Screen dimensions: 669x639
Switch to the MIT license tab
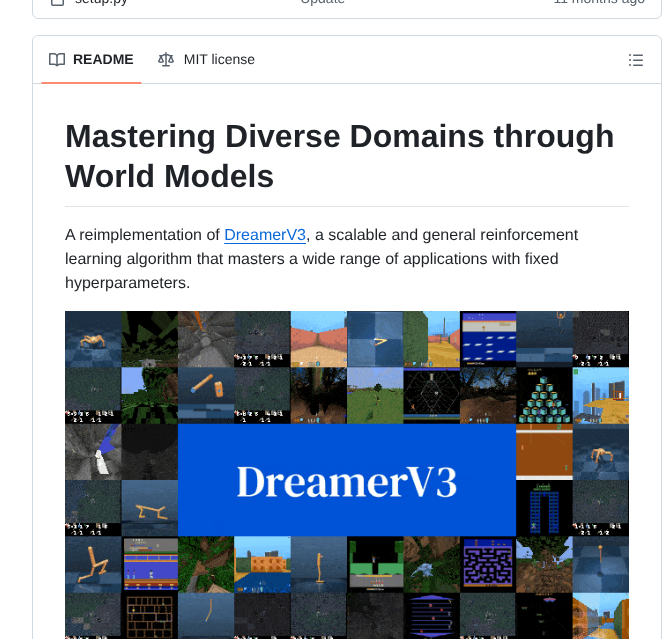(x=206, y=59)
